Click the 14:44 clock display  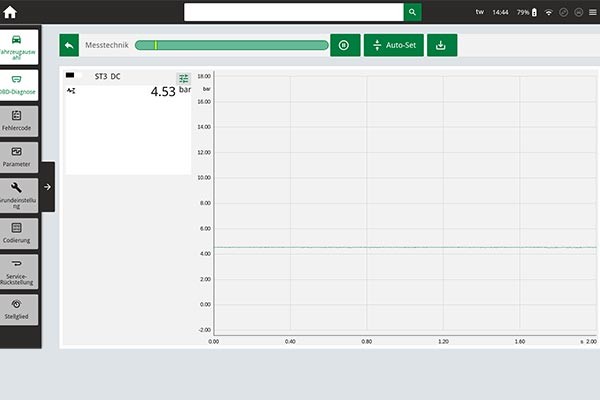pos(500,12)
